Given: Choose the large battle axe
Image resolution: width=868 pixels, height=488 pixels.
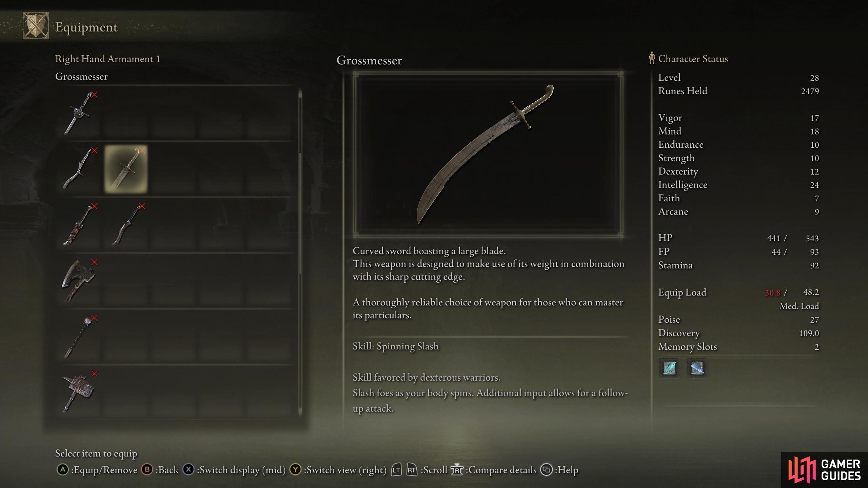Looking at the screenshot, I should click(79, 281).
